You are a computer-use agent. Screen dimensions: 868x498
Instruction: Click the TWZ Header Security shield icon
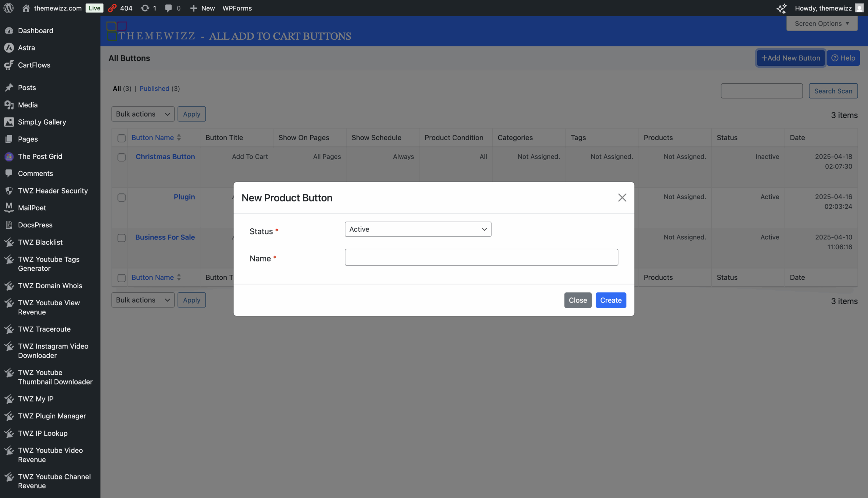[9, 190]
